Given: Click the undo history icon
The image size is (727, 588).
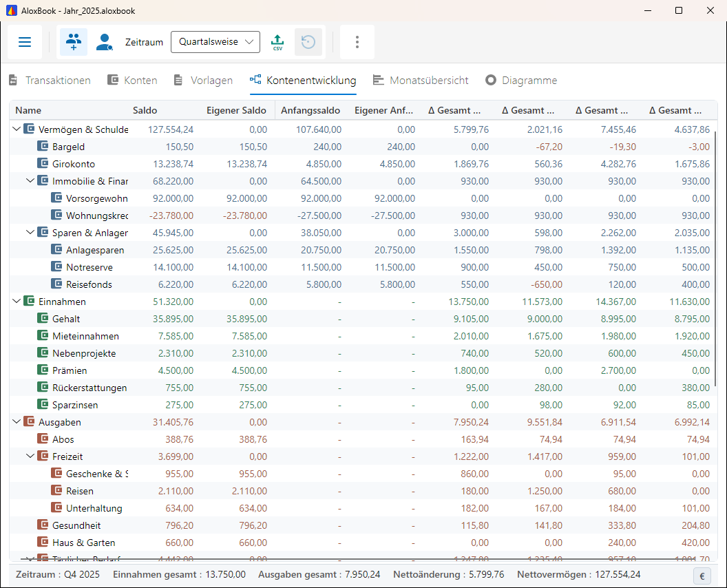Looking at the screenshot, I should click(x=308, y=42).
